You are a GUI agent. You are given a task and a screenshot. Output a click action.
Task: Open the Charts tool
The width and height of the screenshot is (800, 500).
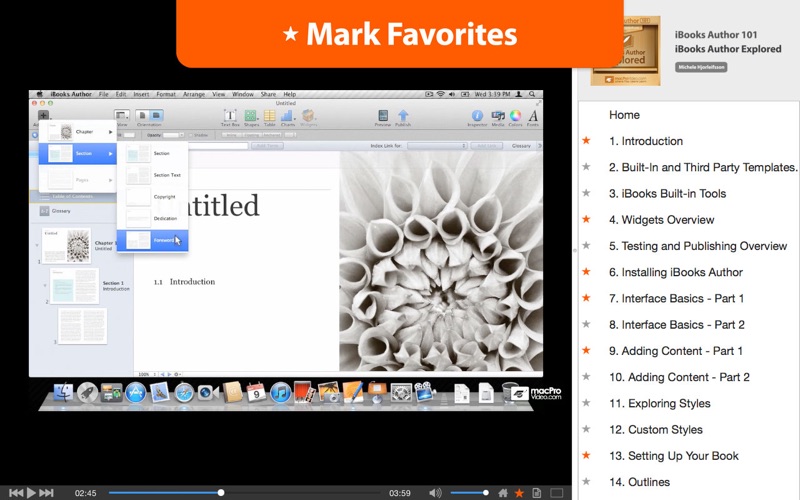[x=287, y=116]
